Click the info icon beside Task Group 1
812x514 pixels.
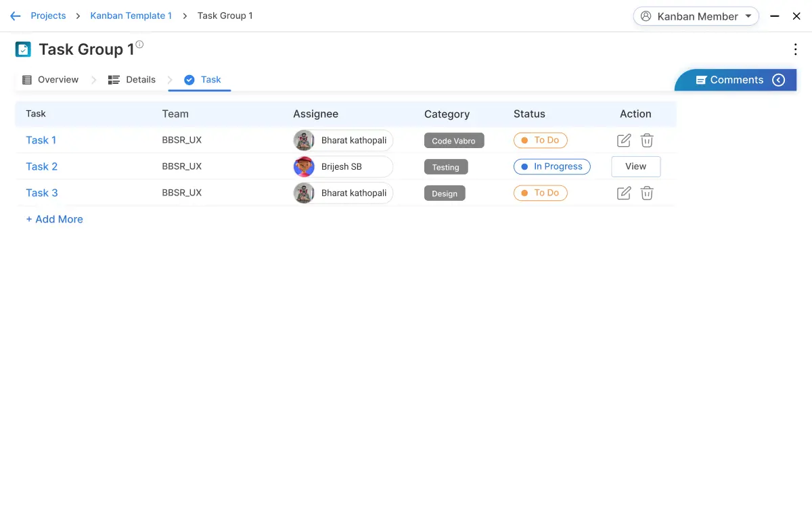point(139,43)
